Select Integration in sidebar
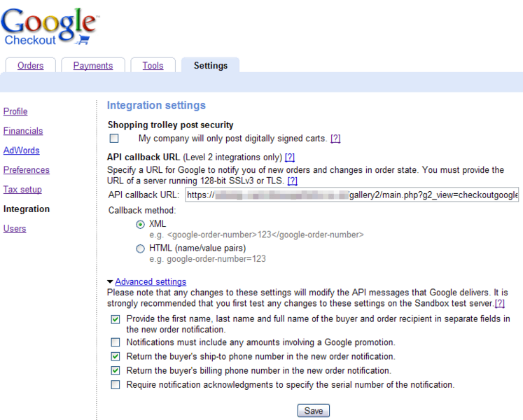This screenshot has height=420, width=523. (27, 209)
